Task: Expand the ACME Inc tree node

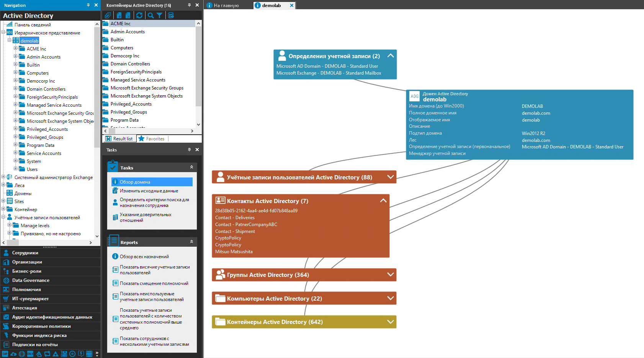Action: 16,48
